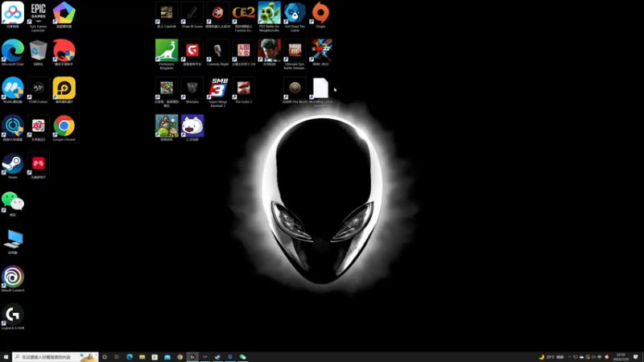Open the WeChat desktop shortcut

tap(13, 204)
